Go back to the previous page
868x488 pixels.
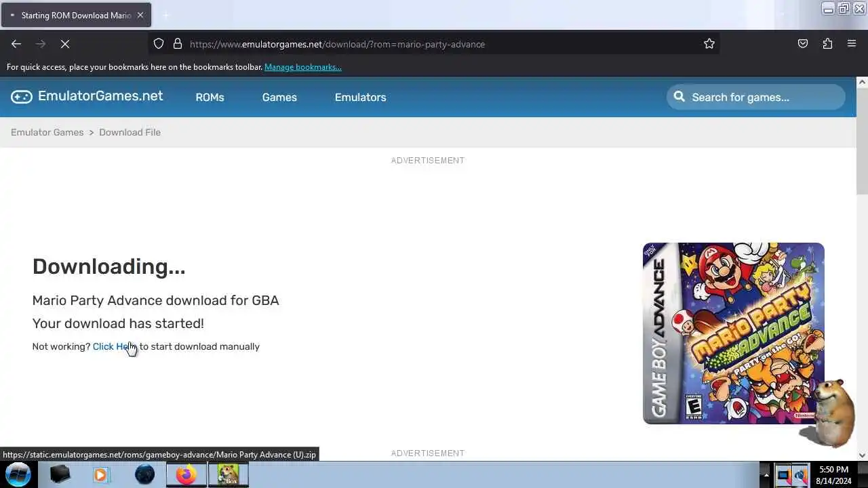pyautogui.click(x=16, y=44)
